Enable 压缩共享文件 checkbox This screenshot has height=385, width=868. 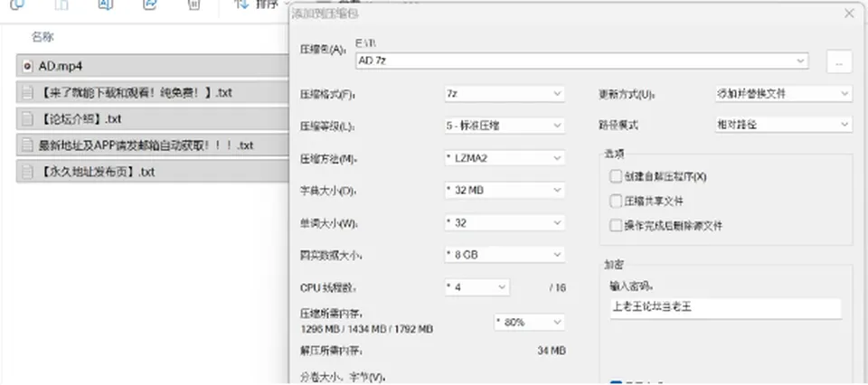pyautogui.click(x=616, y=201)
